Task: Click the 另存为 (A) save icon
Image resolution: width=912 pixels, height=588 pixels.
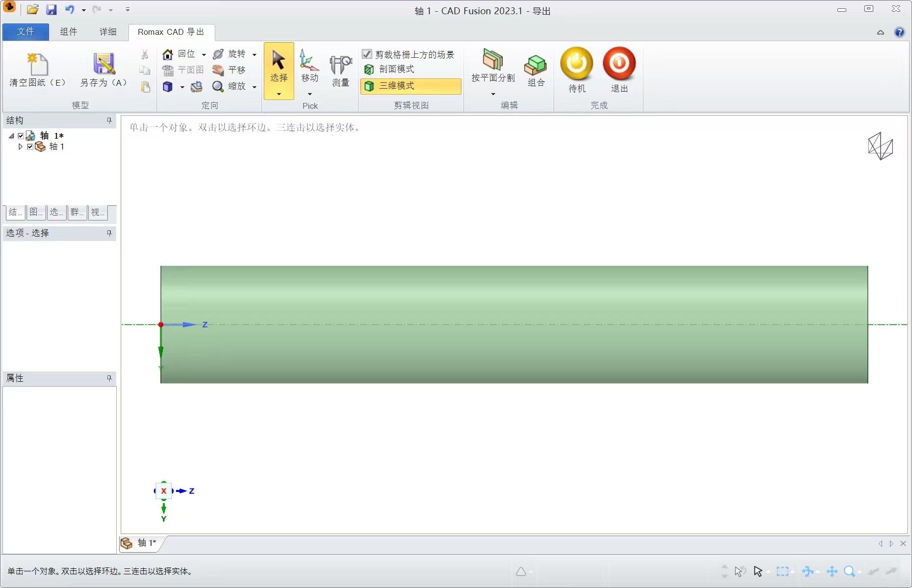Action: [x=103, y=64]
